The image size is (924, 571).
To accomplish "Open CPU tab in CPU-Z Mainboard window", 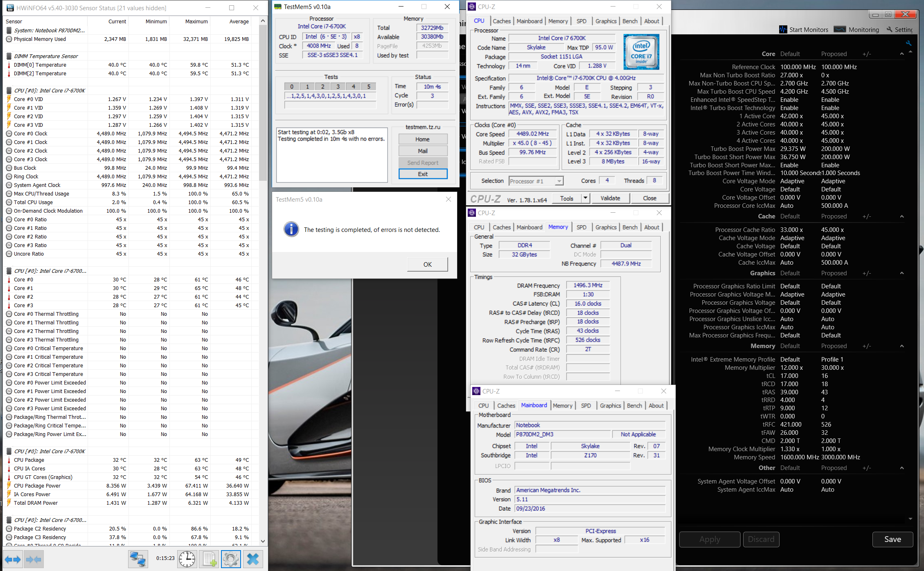I will [484, 405].
